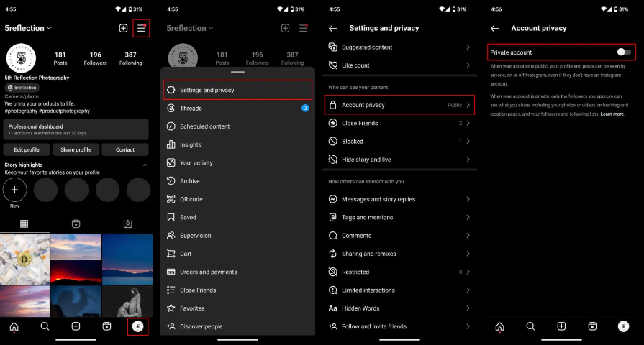Open the Learn more link
644x345 pixels.
[612, 114]
